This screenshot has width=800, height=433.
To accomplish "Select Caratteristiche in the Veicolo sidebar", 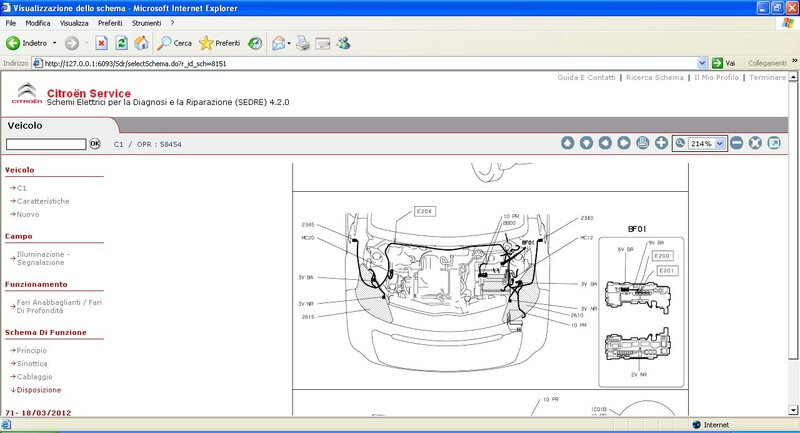I will click(43, 201).
